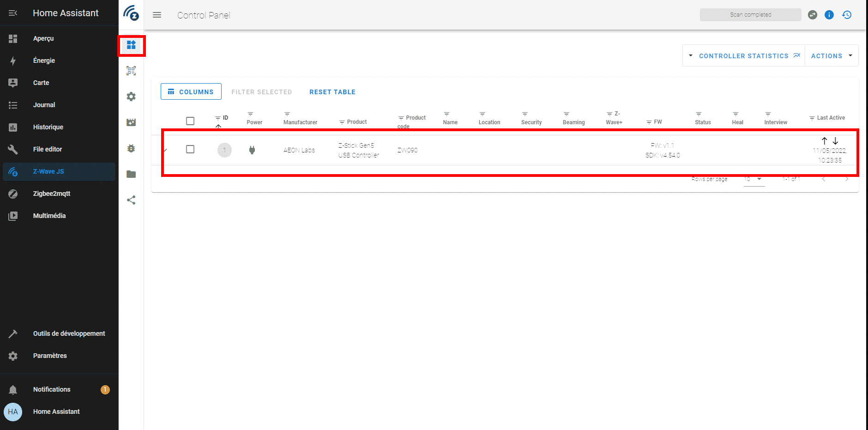This screenshot has height=430, width=868.
Task: Click the mains power plug icon
Action: [x=252, y=150]
